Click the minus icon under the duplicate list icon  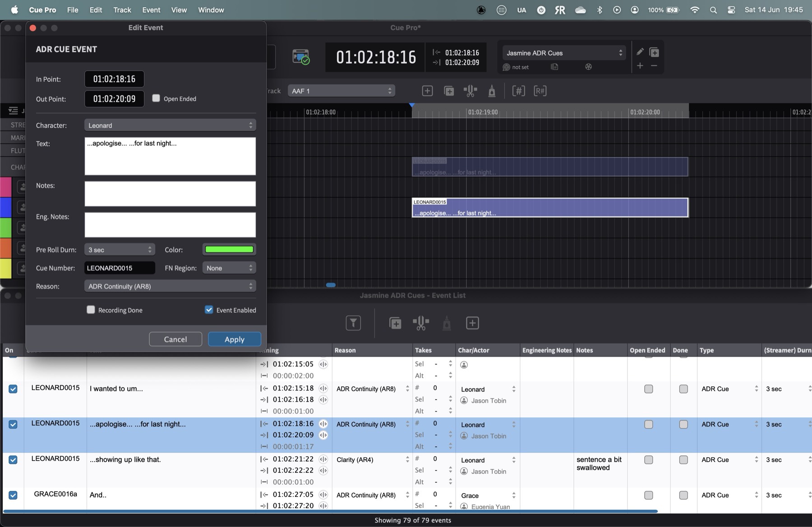pos(654,66)
